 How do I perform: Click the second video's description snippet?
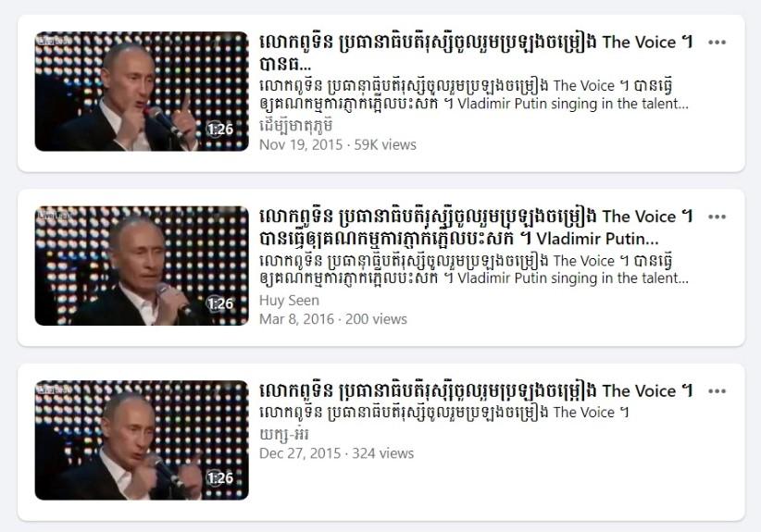tap(474, 269)
